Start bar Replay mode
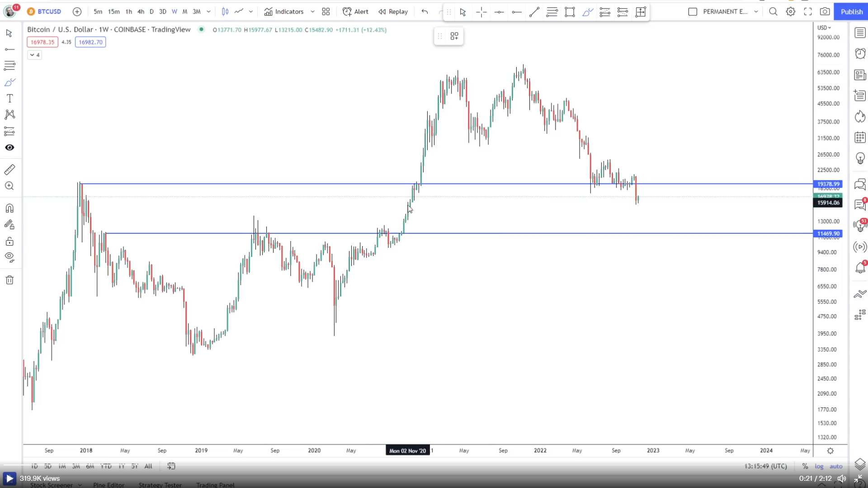 tap(393, 12)
